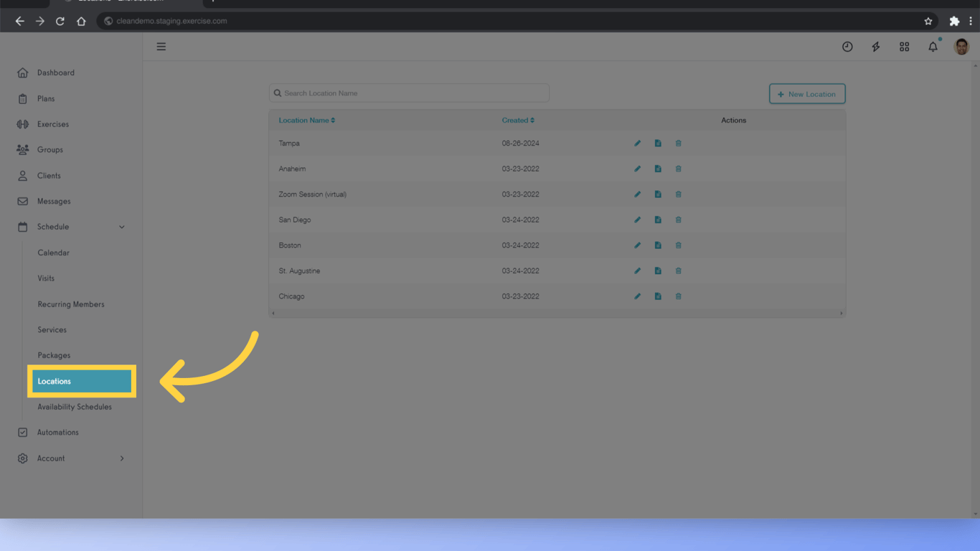The image size is (980, 551).
Task: Click the Search Location Name field
Action: [409, 93]
